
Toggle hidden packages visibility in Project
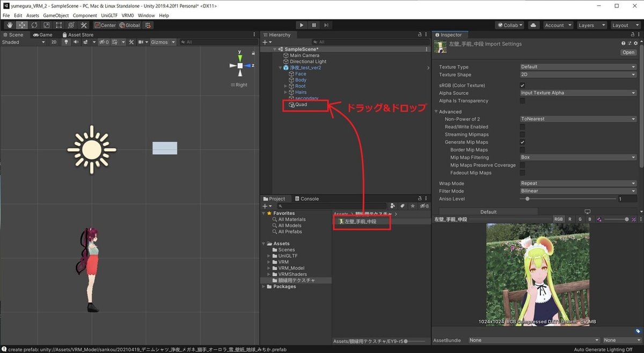point(424,205)
